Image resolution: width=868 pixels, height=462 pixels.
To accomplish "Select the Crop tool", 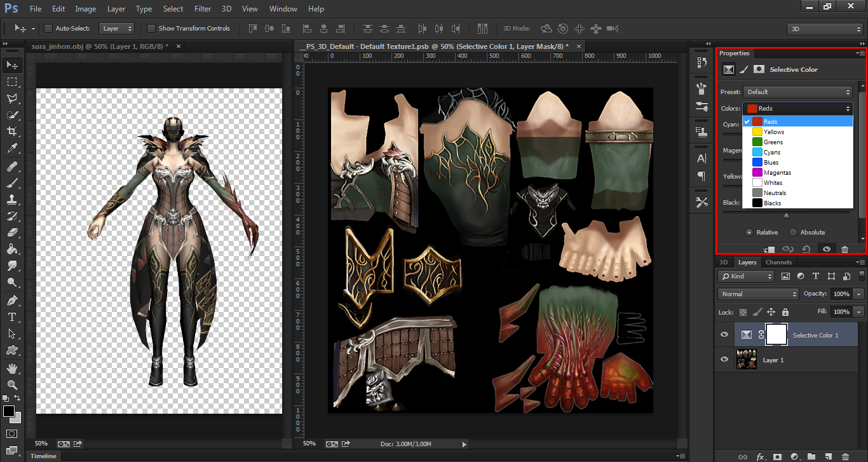I will tap(12, 132).
